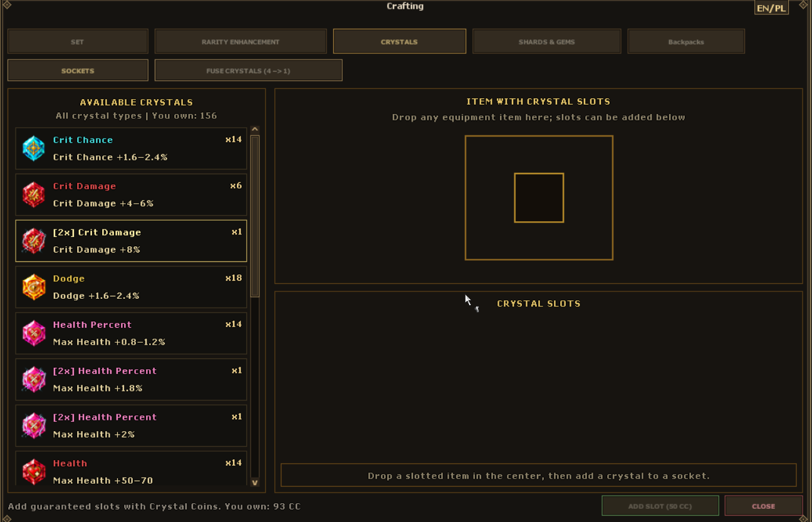Click the Crafting window title

[x=405, y=6]
